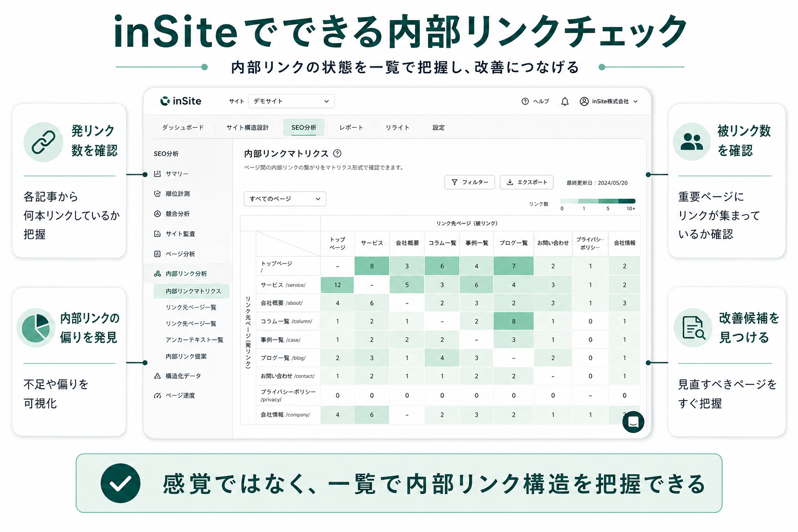Image resolution: width=798 pixels, height=532 pixels.
Task: Click the ヘルプ link
Action: click(x=541, y=101)
